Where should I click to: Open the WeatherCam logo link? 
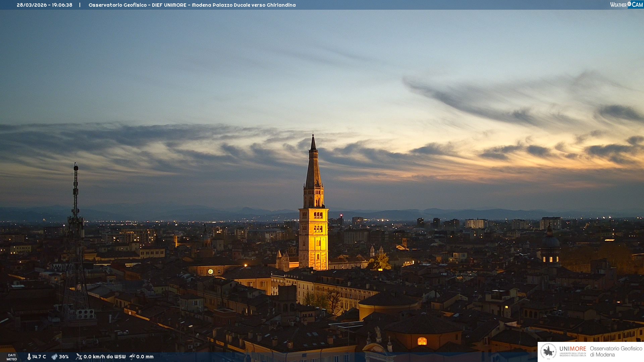click(626, 4)
